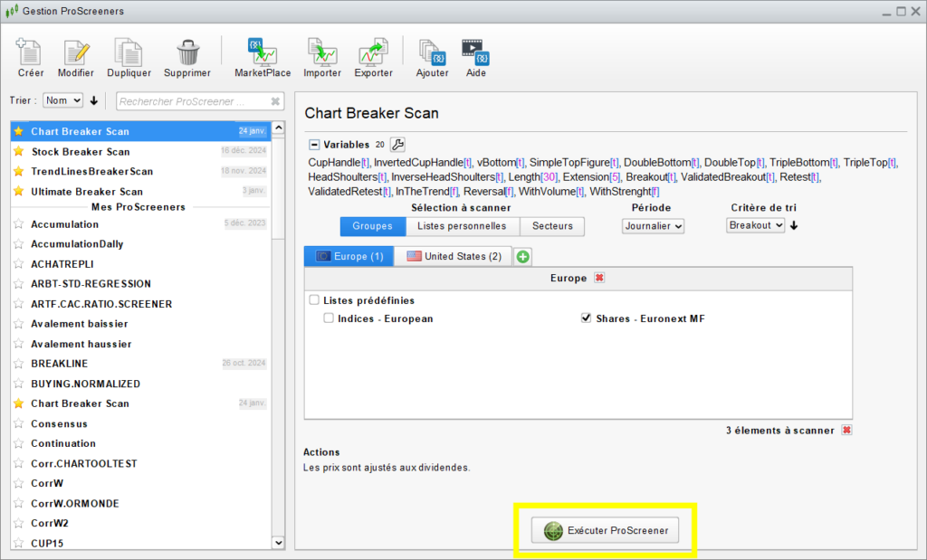927x560 pixels.
Task: Select ARTF.CAC.RATIO.SCREENER entry
Action: click(x=140, y=304)
